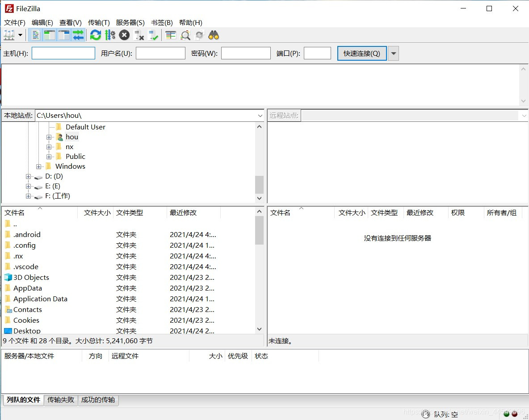Open the 书签(B) menu
529x420 pixels.
162,23
